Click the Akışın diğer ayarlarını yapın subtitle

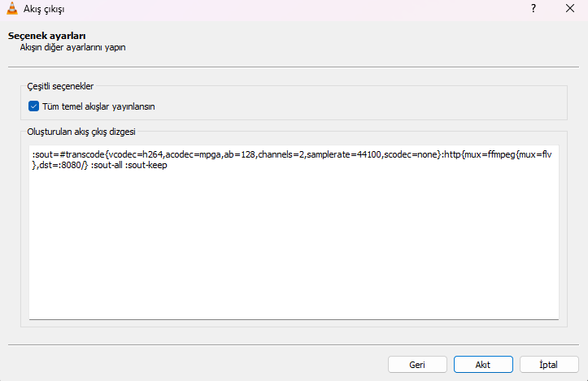coord(72,47)
